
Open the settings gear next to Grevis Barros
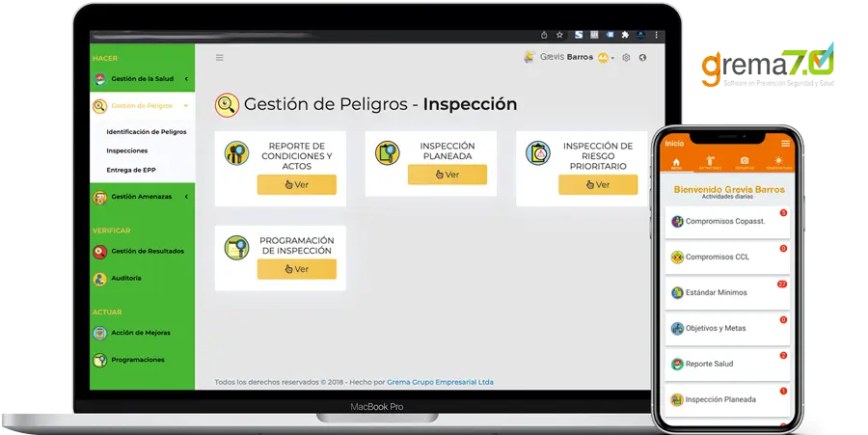pyautogui.click(x=626, y=58)
